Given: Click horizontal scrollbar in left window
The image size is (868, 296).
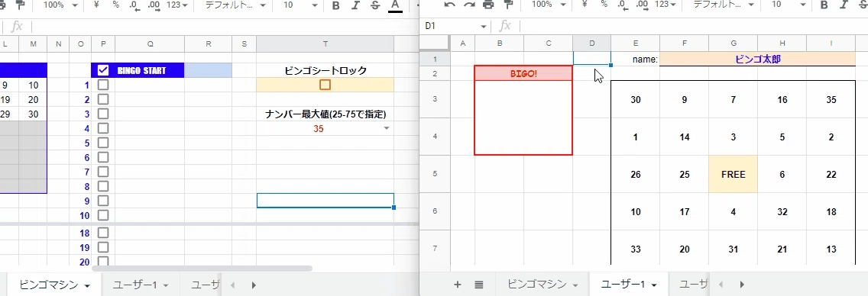Looking at the screenshot, I should pos(202,269).
